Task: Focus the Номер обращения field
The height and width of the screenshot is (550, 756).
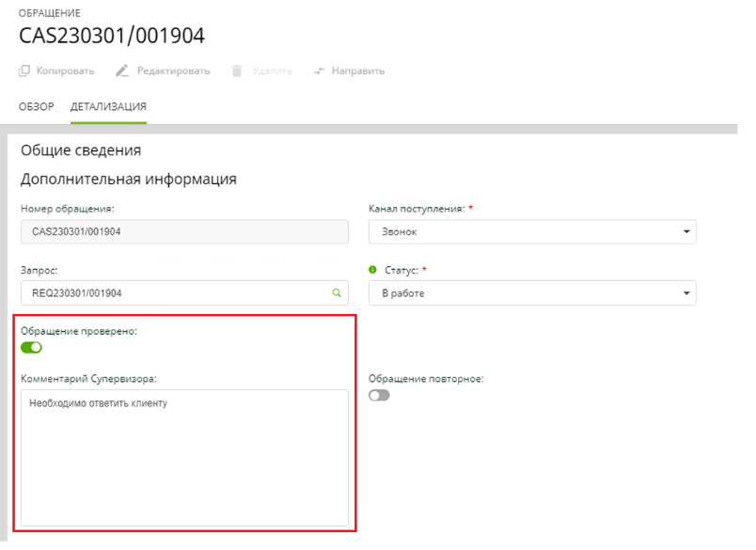Action: (184, 231)
